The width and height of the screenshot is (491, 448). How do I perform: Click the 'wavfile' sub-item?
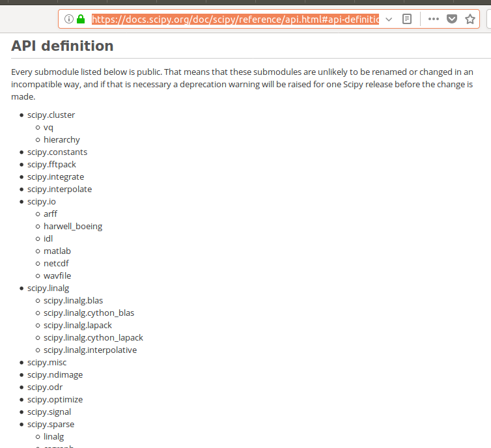(x=57, y=276)
